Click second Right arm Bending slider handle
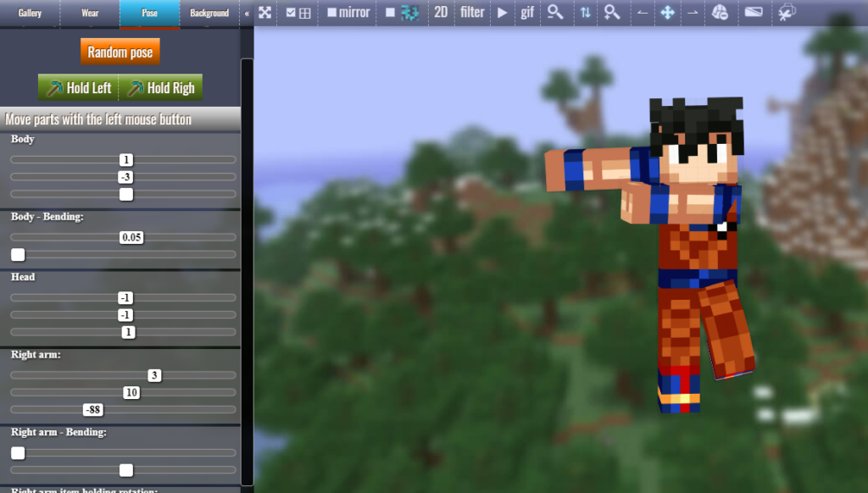The height and width of the screenshot is (493, 868). point(126,470)
